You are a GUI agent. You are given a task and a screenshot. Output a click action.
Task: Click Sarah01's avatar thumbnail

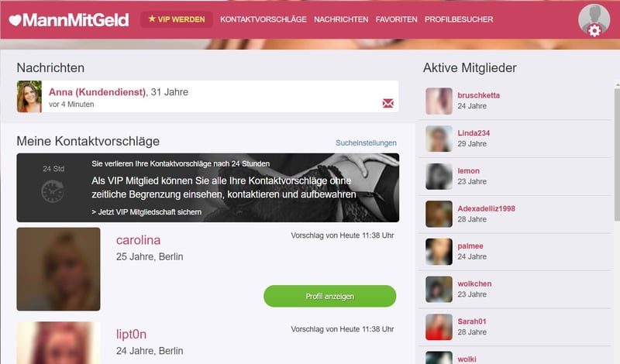[439, 327]
